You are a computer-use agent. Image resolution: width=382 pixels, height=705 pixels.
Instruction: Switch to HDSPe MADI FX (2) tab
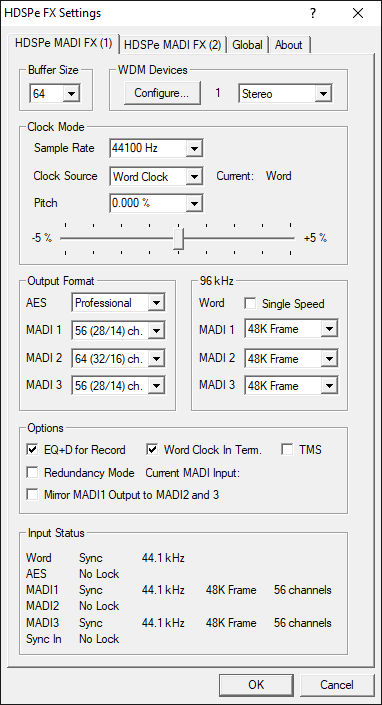point(173,45)
